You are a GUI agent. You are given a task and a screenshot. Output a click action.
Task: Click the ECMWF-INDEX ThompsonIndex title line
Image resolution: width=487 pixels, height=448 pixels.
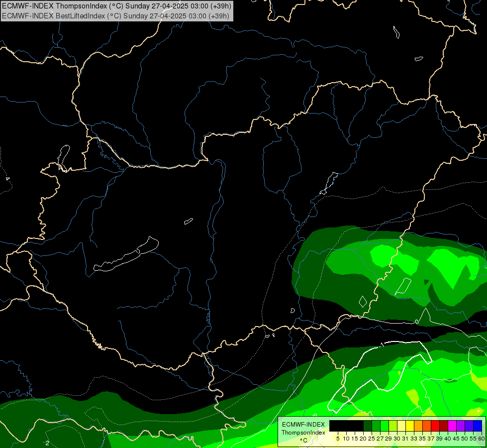(x=116, y=6)
